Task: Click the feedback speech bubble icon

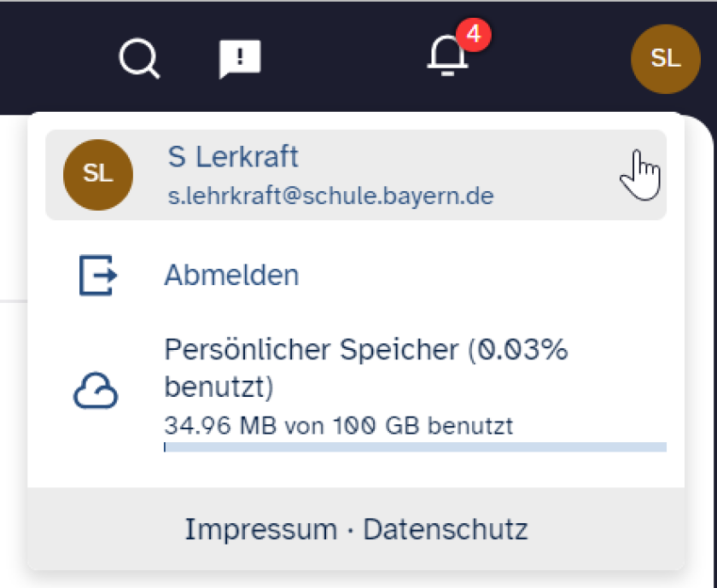Action: coord(240,59)
